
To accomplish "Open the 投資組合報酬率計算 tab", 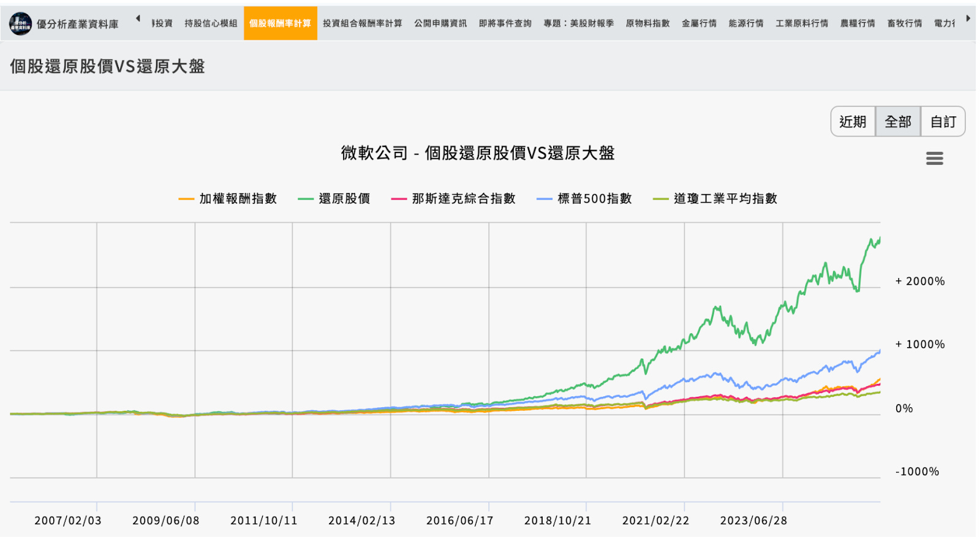I will [363, 23].
